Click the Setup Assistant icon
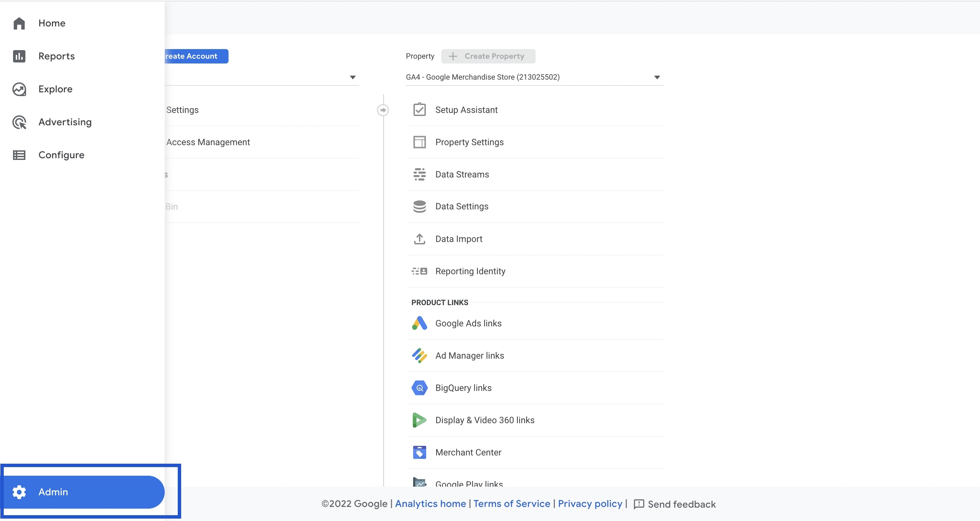This screenshot has width=980, height=521. pos(419,109)
